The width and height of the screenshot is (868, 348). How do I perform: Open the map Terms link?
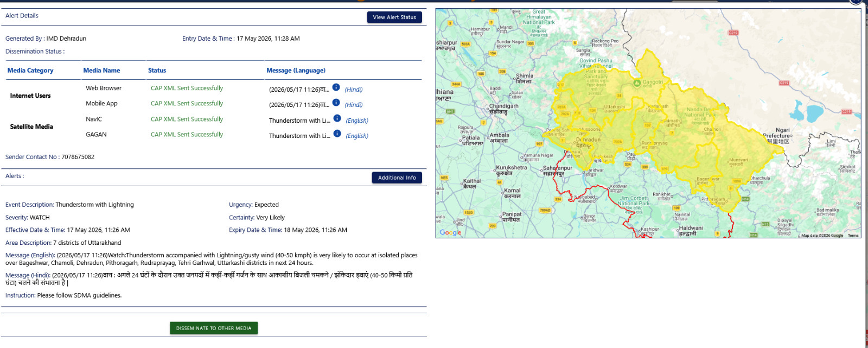coord(853,236)
